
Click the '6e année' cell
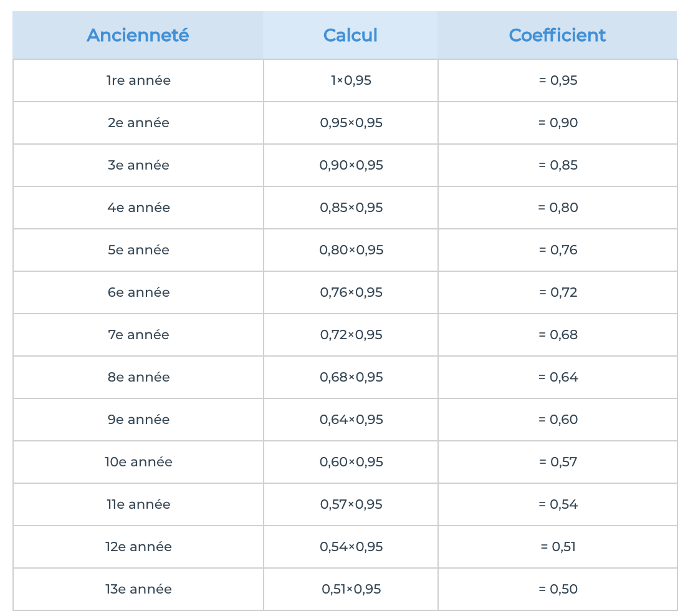[138, 292]
